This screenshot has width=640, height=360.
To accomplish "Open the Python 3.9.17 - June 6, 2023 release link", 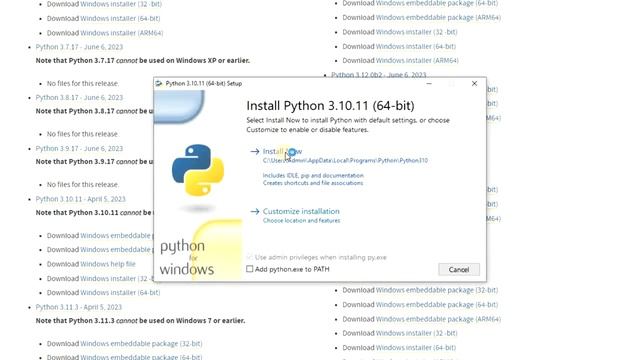I will [79, 149].
